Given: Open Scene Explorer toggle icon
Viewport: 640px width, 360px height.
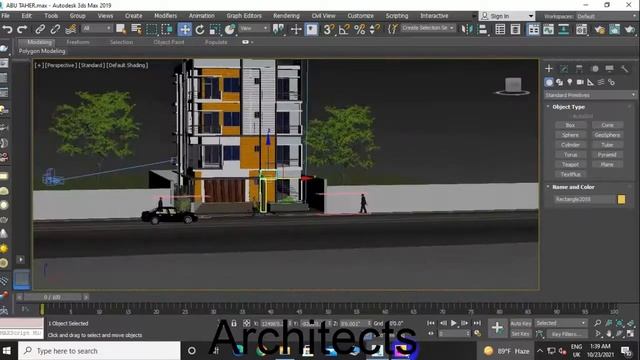Looking at the screenshot, I should [500, 29].
